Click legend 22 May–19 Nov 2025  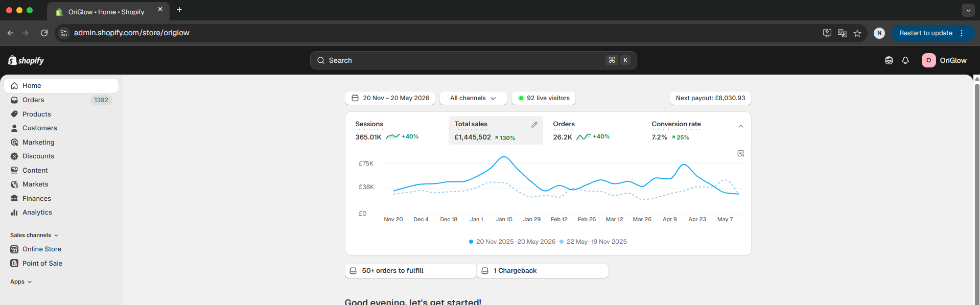tap(593, 242)
